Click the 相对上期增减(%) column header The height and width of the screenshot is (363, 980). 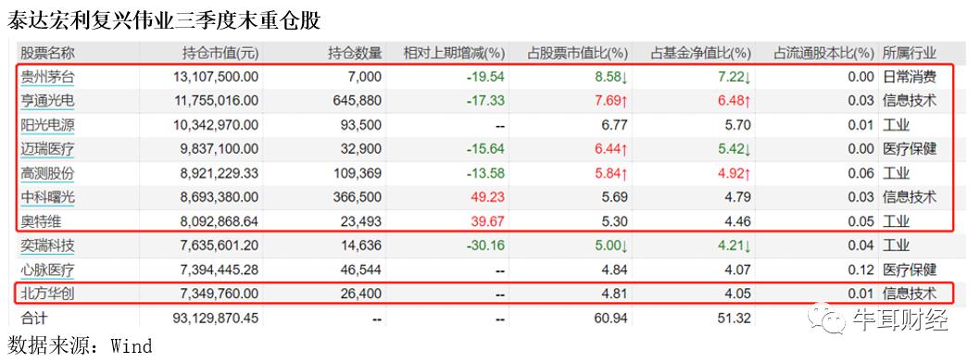pos(455,54)
